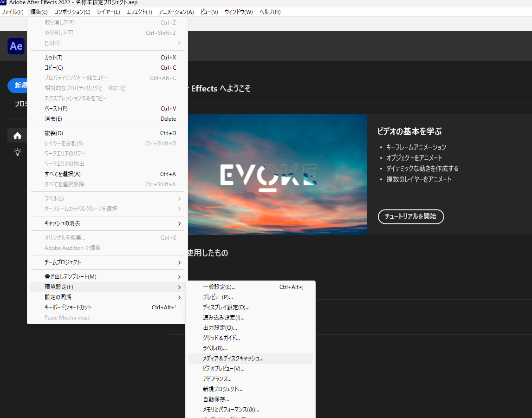Open the ウィンドウ(W) menu
This screenshot has height=418, width=532.
(x=239, y=12)
